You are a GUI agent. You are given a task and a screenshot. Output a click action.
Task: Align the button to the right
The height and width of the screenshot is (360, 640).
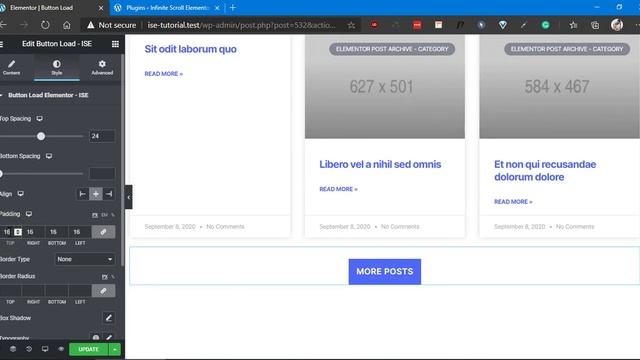pos(109,194)
